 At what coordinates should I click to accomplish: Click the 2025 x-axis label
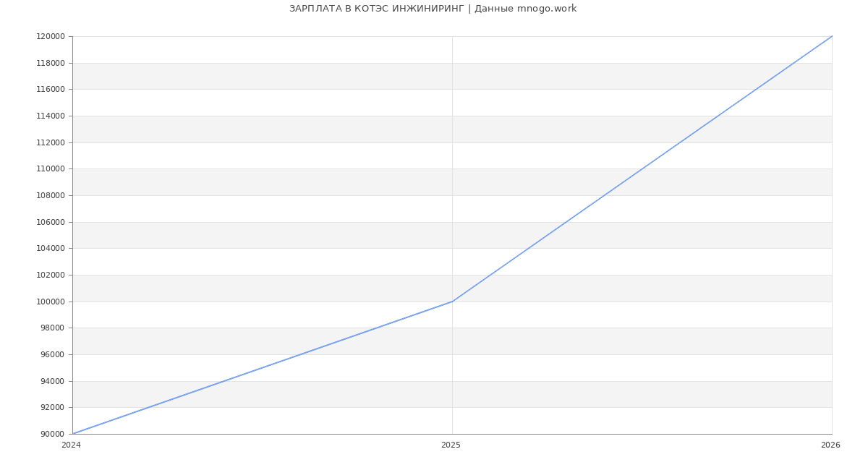coord(451,445)
